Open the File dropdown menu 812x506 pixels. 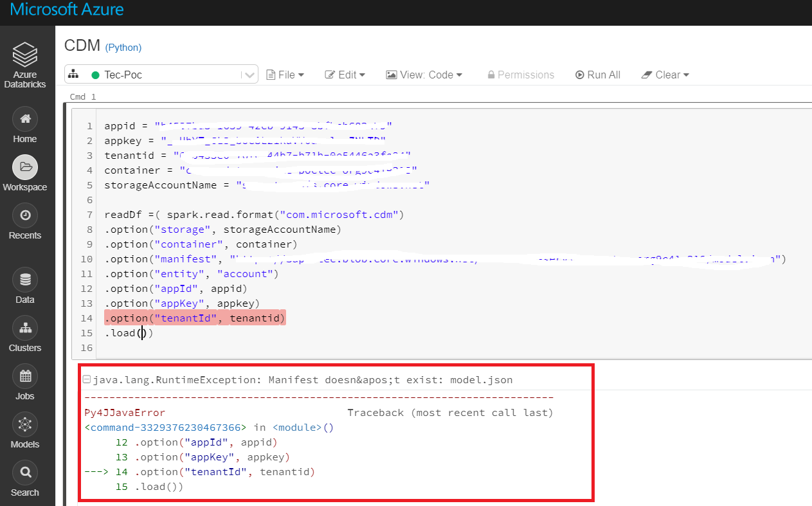pyautogui.click(x=285, y=75)
